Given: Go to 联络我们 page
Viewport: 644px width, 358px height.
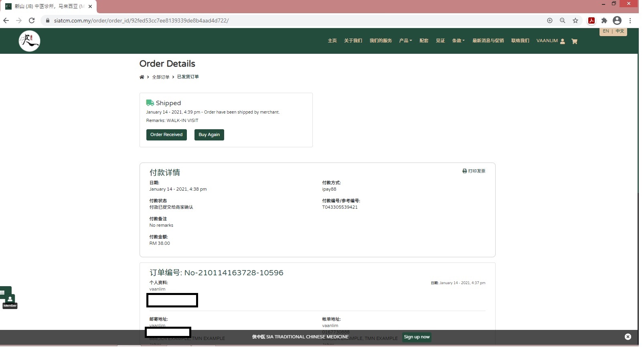Looking at the screenshot, I should [520, 41].
